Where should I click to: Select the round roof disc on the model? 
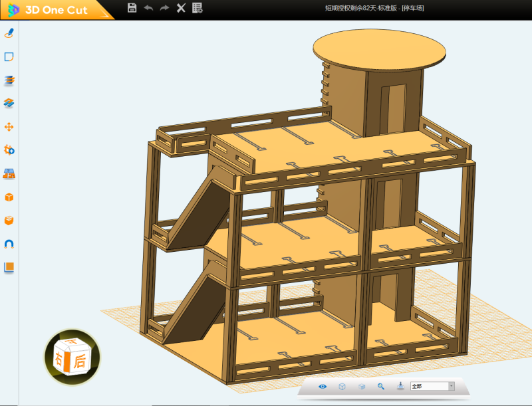pyautogui.click(x=379, y=50)
